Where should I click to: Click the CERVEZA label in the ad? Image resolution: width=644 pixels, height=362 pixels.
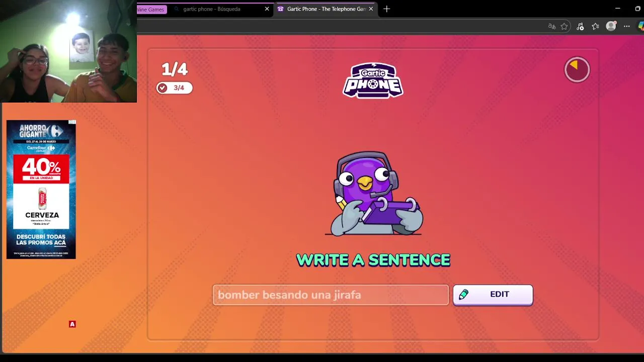coord(42,215)
